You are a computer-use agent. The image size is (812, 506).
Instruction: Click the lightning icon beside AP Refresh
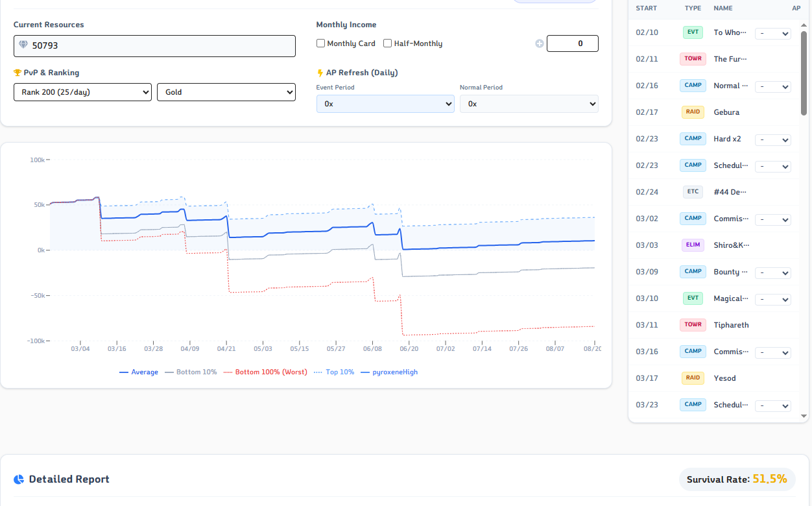[x=320, y=73]
